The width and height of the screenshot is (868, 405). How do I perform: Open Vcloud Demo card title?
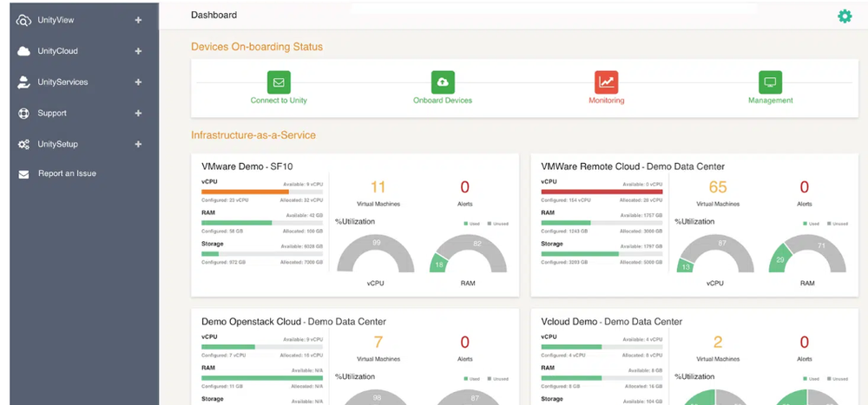(612, 322)
